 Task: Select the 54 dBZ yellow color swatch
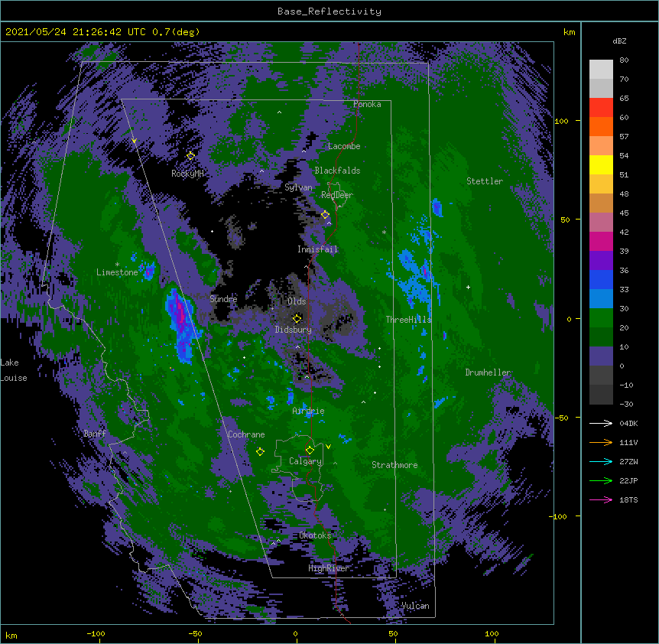(601, 164)
